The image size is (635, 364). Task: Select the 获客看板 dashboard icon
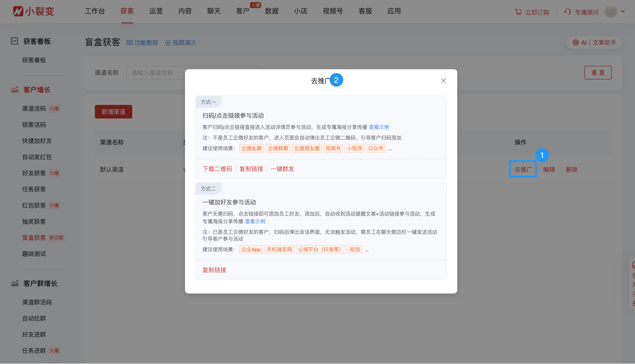14,41
